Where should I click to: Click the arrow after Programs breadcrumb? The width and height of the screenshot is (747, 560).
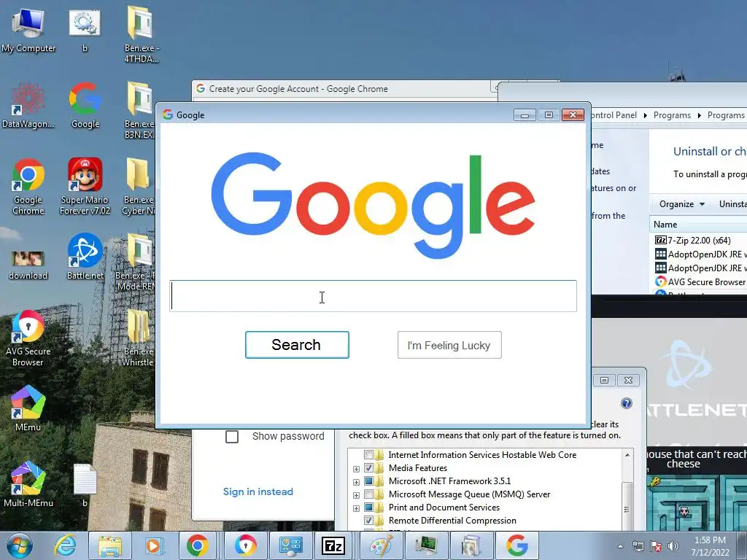pyautogui.click(x=699, y=115)
